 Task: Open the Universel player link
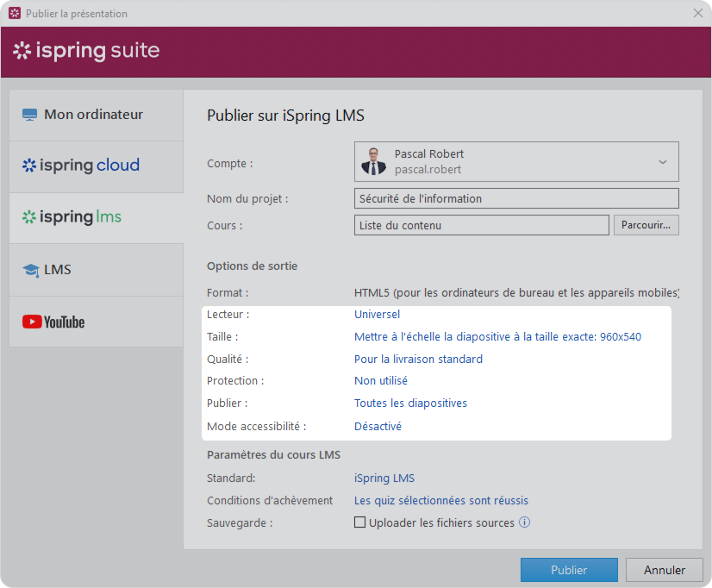377,315
